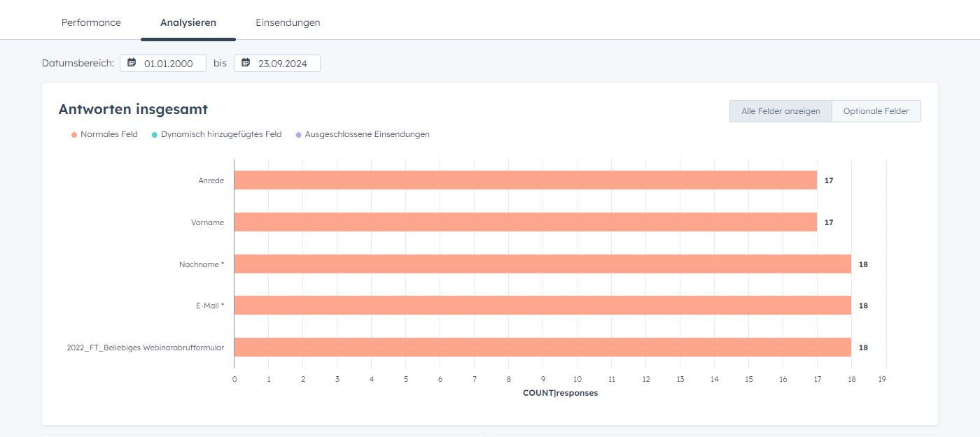Toggle Dynamisch hinzugefügtes Feld legend dot
The width and height of the screenshot is (980, 437).
[155, 135]
